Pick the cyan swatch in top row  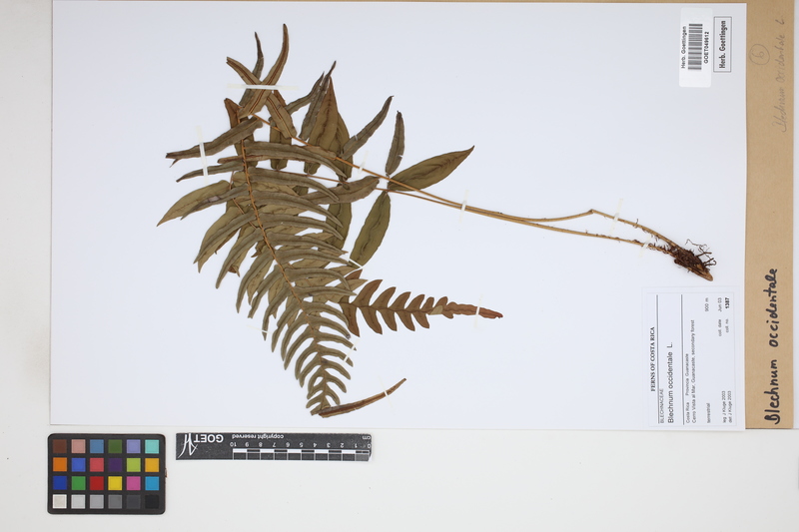[x=151, y=446]
